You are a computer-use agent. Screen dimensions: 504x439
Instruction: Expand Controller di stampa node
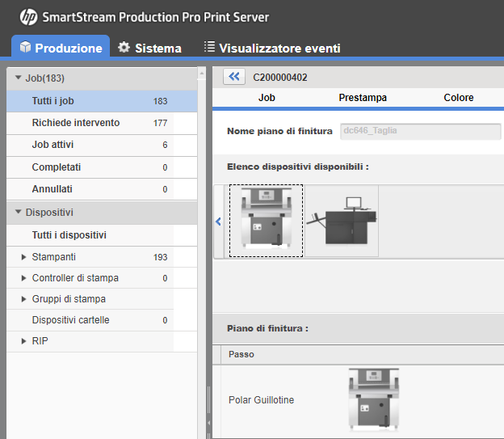(x=23, y=278)
